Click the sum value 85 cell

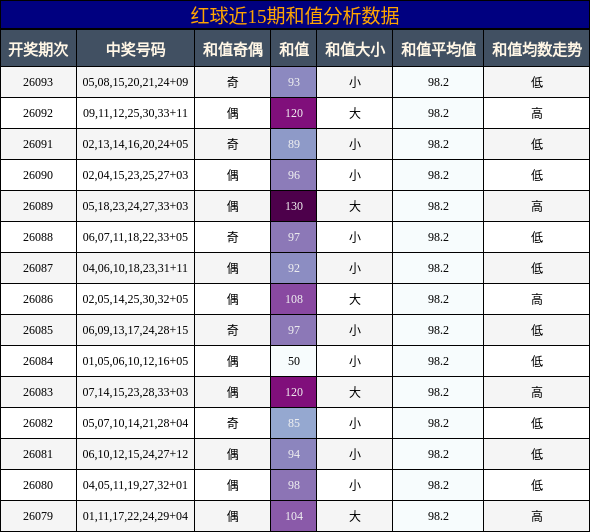coord(293,423)
